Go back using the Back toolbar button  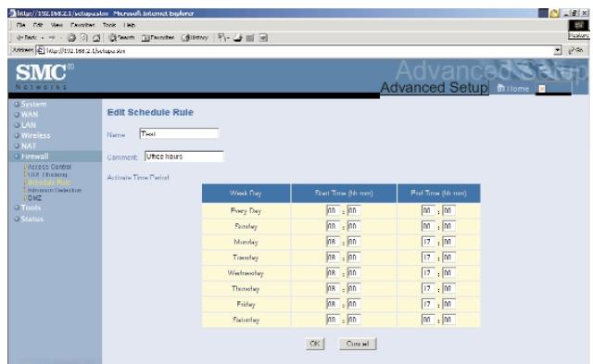(x=27, y=37)
